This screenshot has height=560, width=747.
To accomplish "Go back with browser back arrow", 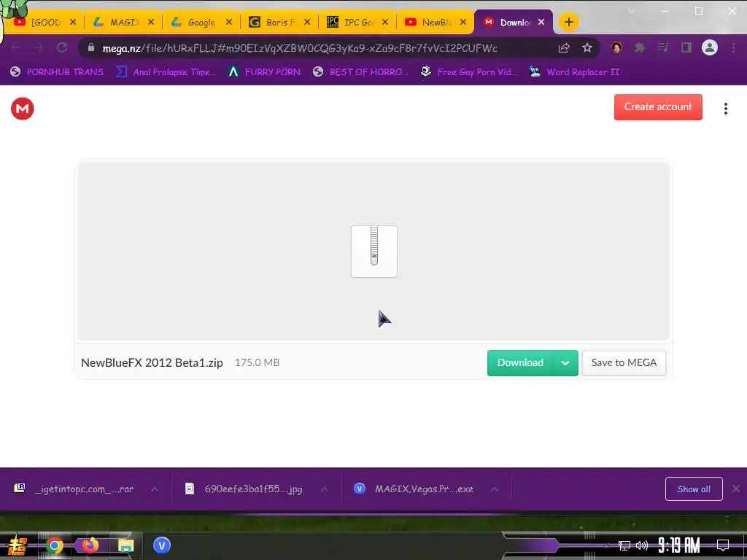I will 15,47.
